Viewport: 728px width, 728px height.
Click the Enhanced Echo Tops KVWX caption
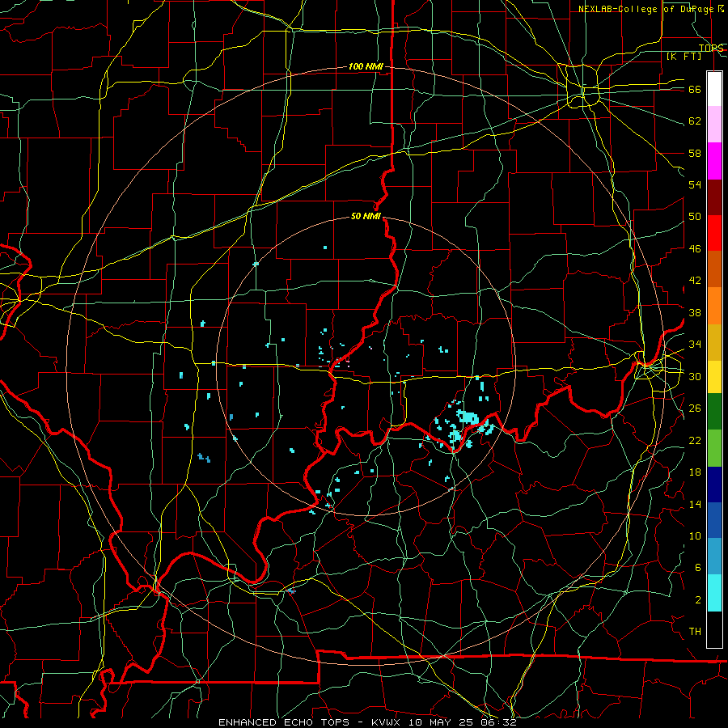pos(367,722)
